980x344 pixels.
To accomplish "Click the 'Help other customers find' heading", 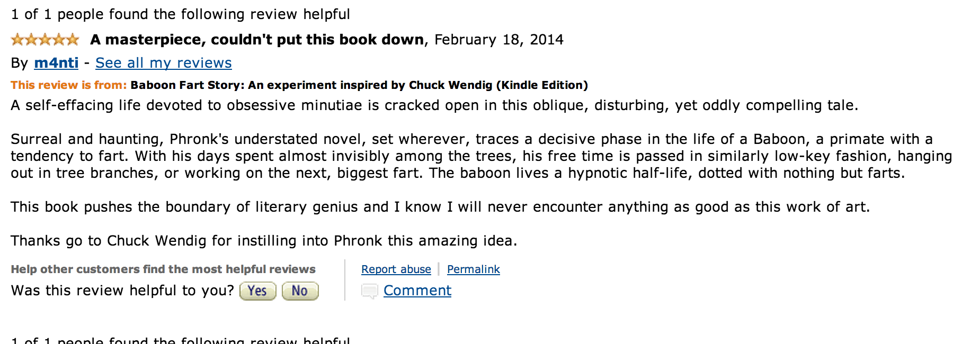I will tap(163, 269).
